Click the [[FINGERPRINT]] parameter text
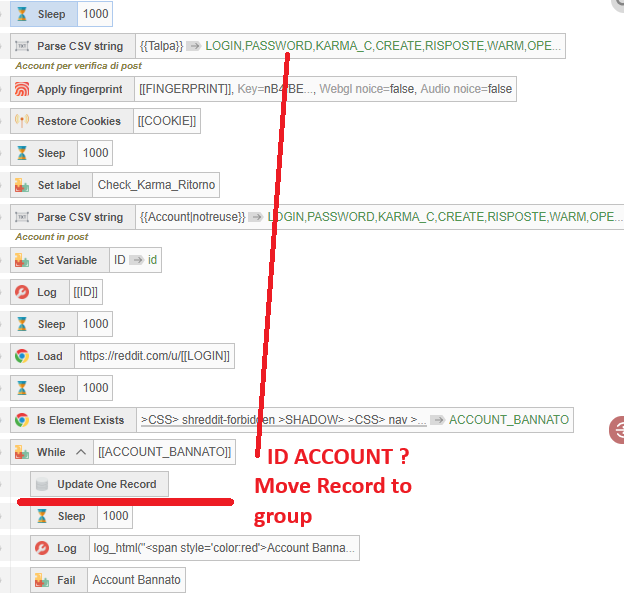The height and width of the screenshot is (594, 624). click(x=186, y=89)
